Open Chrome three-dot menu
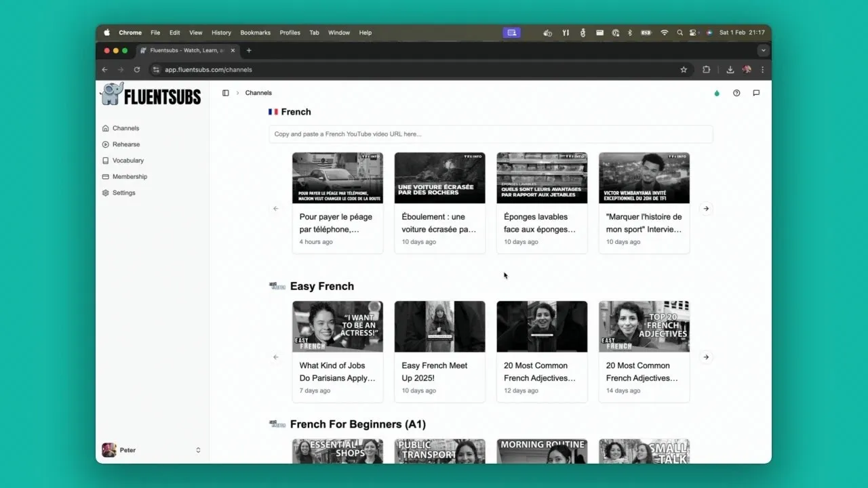 [763, 69]
